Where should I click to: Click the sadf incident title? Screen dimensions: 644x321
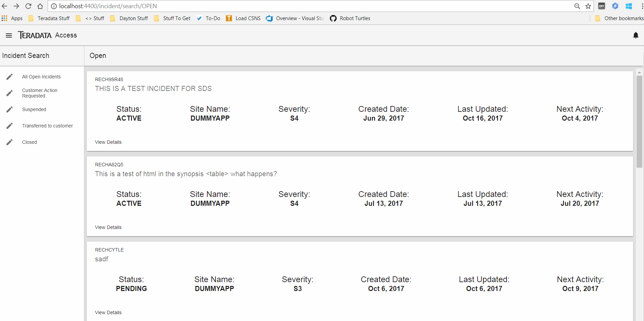[101, 259]
